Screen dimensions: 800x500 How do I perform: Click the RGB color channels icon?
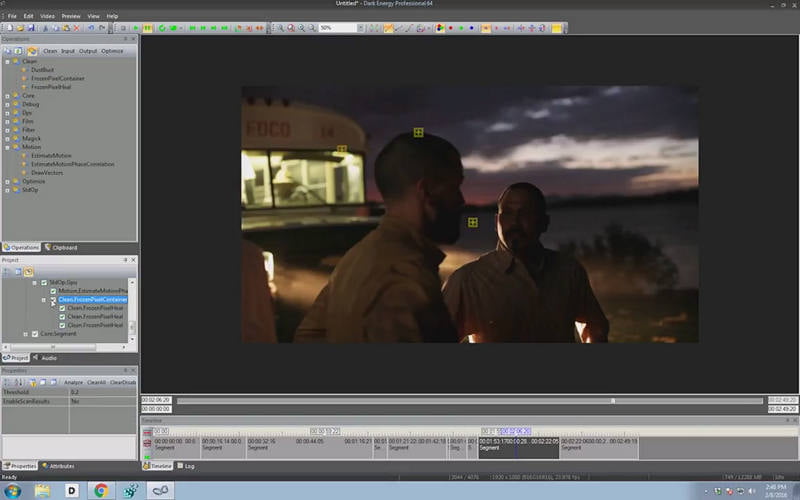tap(440, 28)
